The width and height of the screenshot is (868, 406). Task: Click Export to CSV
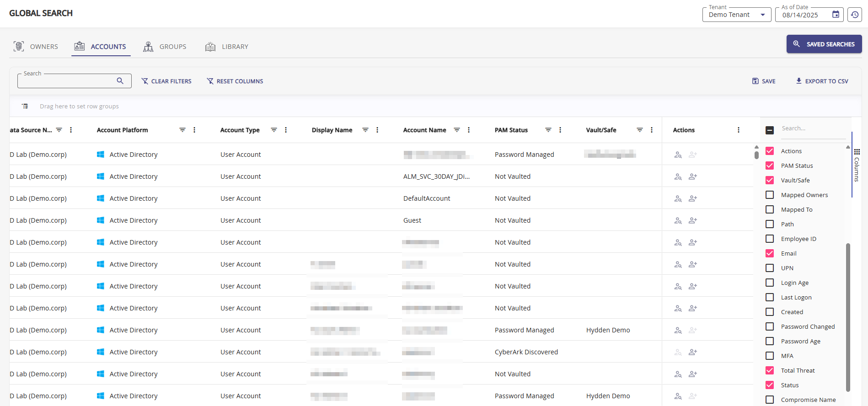[822, 81]
